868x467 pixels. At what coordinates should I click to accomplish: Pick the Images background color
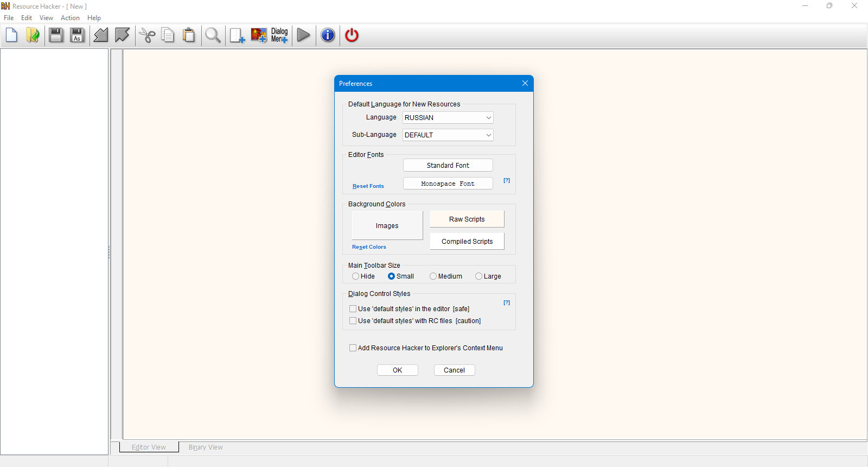pyautogui.click(x=387, y=226)
